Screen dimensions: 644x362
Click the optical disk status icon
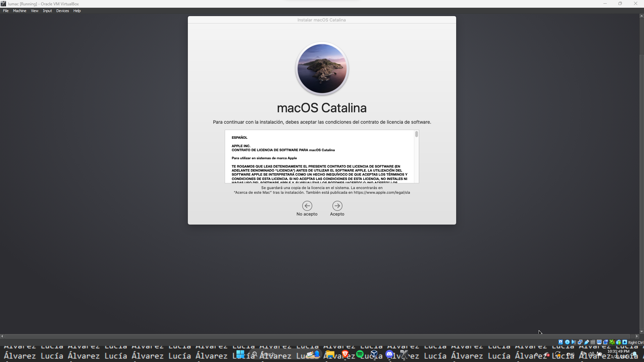(x=567, y=342)
